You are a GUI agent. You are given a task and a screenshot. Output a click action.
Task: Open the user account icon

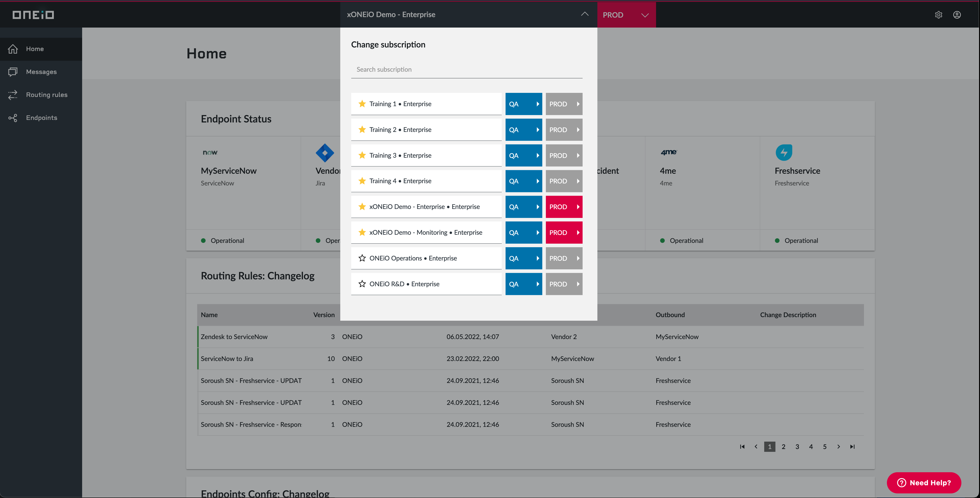[957, 15]
